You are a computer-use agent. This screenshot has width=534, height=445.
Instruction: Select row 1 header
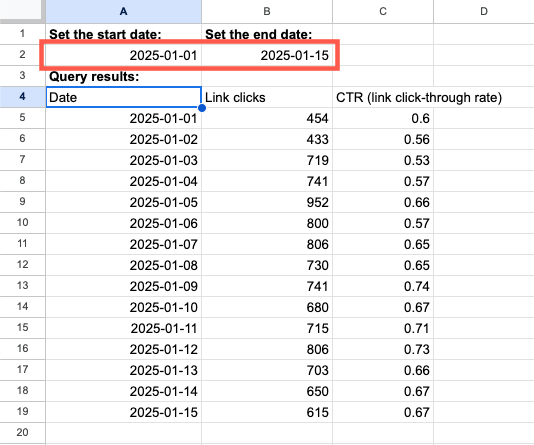(22, 34)
